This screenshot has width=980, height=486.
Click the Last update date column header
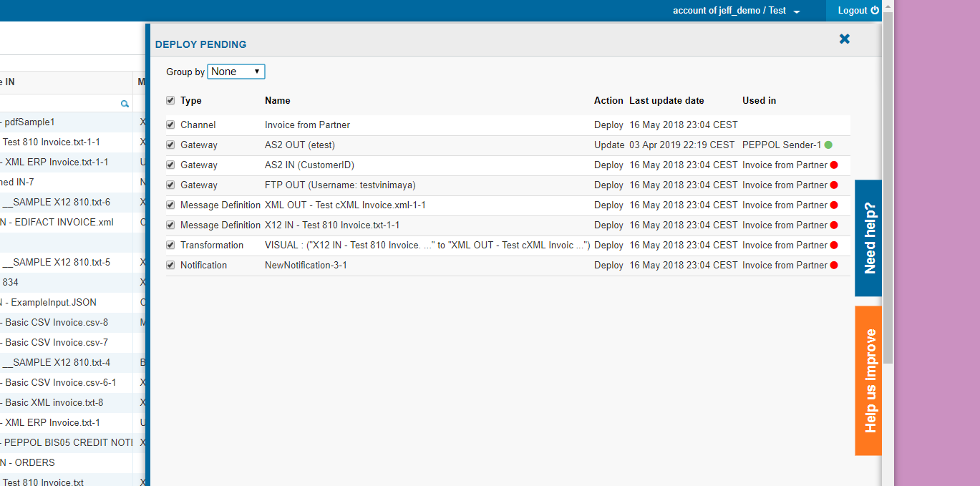click(666, 100)
